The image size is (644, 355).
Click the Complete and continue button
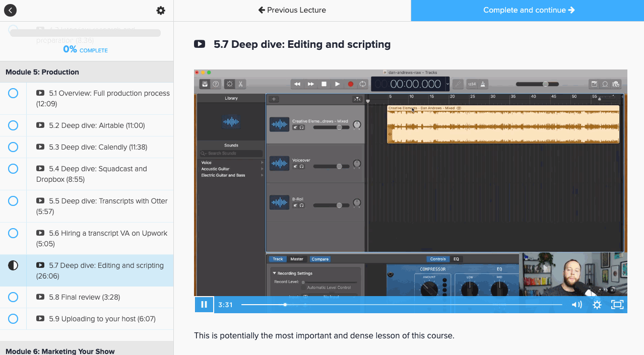pyautogui.click(x=528, y=10)
